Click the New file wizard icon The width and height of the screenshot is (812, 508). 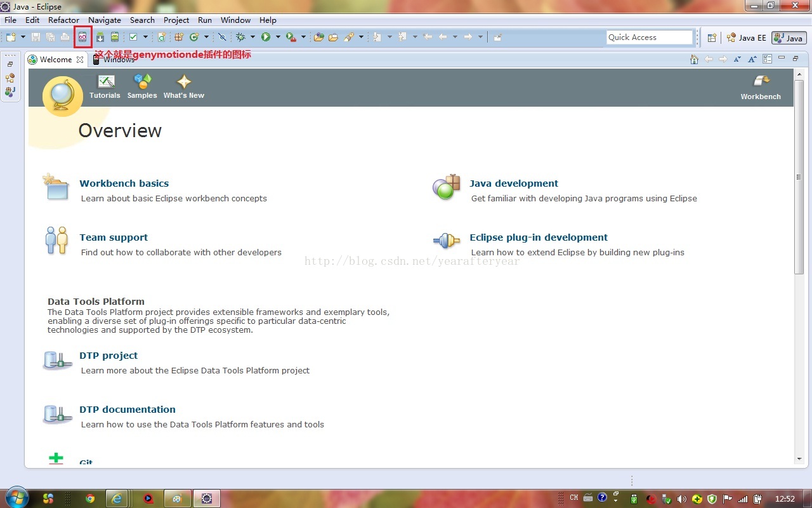pos(11,37)
